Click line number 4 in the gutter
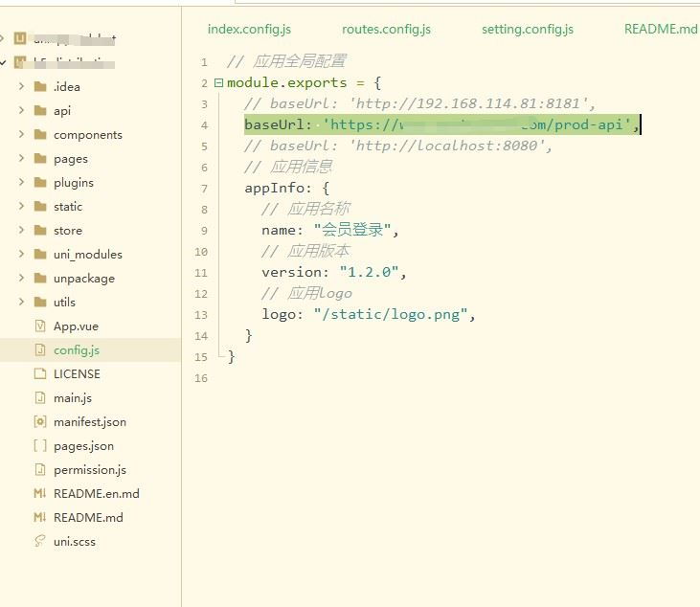This screenshot has height=607, width=700. [204, 125]
